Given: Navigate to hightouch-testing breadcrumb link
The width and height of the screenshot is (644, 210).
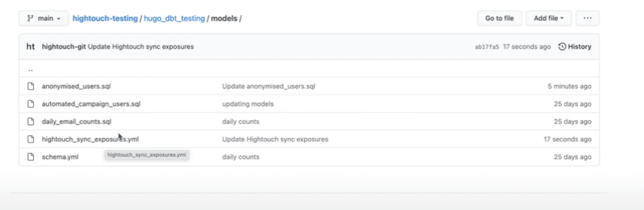Looking at the screenshot, I should coord(105,19).
